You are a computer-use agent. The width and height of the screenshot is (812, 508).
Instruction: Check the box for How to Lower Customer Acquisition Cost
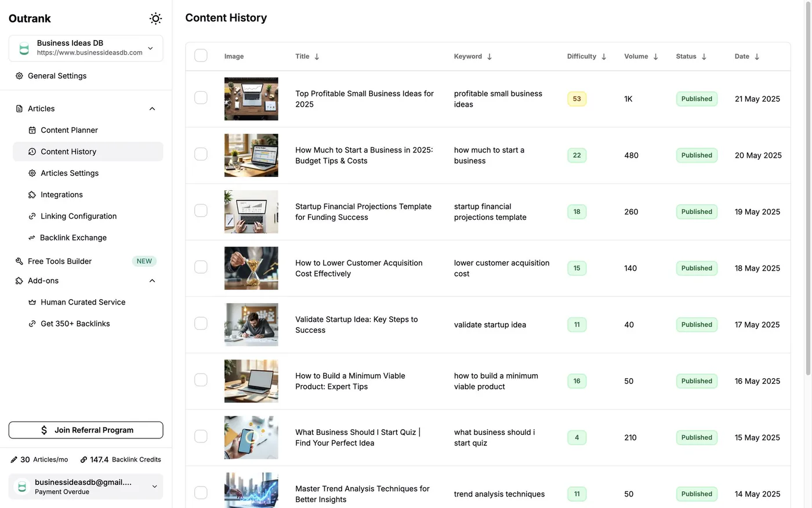[x=201, y=267]
